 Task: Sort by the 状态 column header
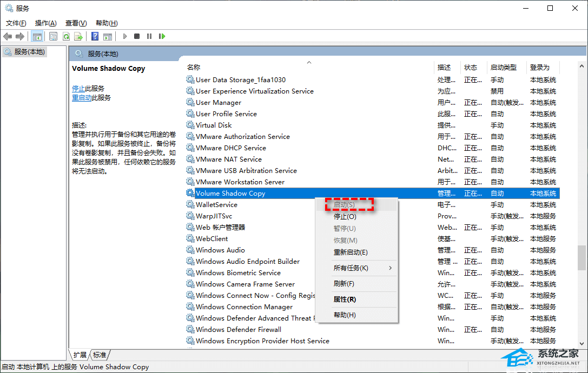(473, 68)
